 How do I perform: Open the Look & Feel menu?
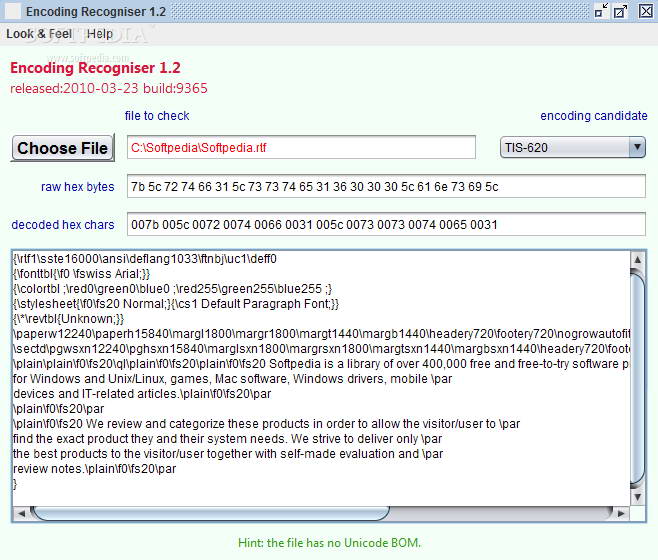[x=39, y=34]
